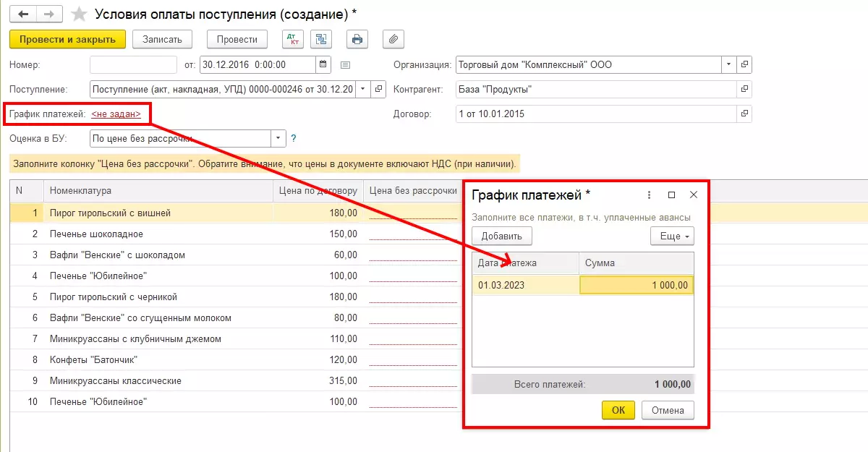Close the График платежей dialog

(x=693, y=195)
